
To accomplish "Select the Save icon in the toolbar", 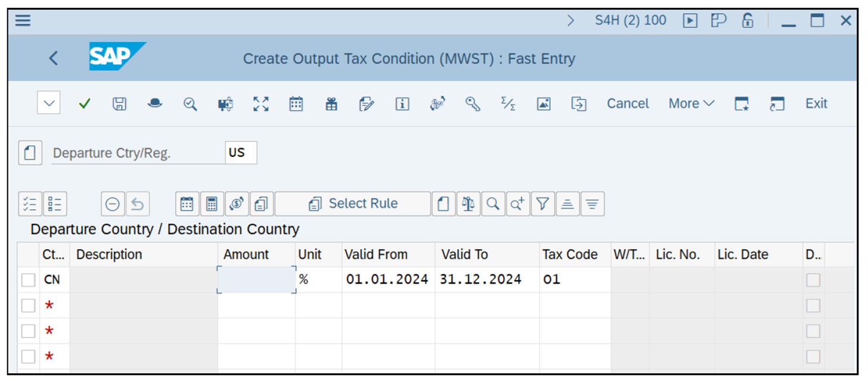I will [119, 103].
